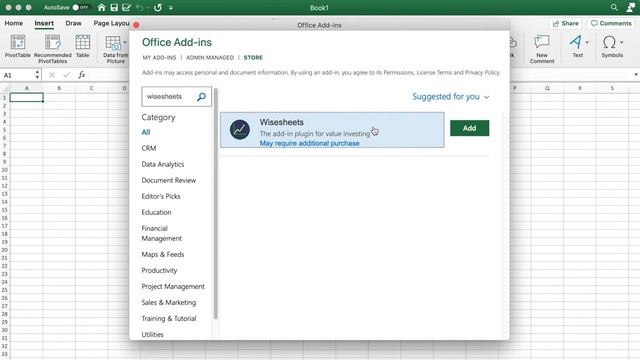Select the STORE tab
The height and width of the screenshot is (360, 640).
253,58
